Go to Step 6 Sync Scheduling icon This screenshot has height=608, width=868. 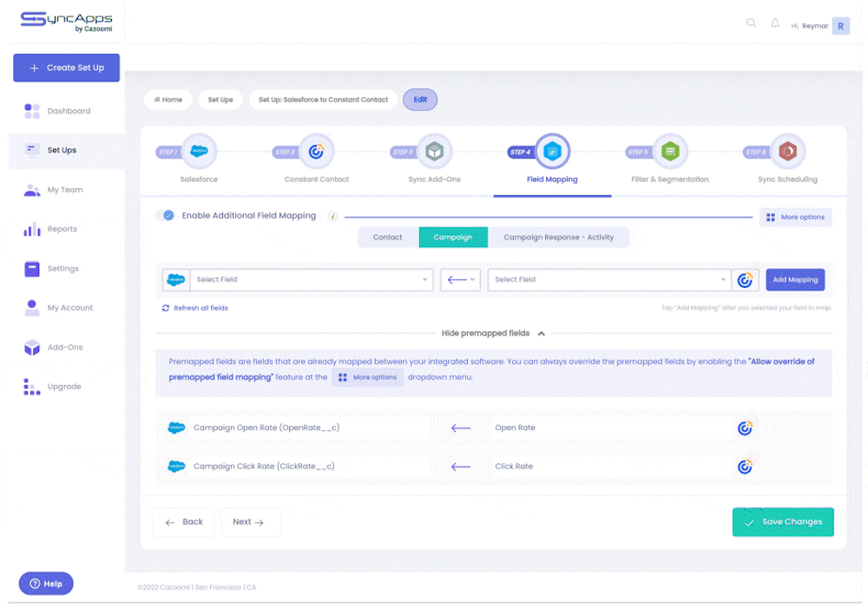(788, 151)
